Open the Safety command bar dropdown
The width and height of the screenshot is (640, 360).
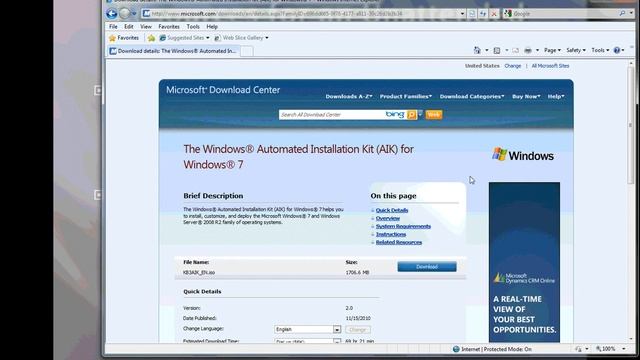[x=576, y=50]
